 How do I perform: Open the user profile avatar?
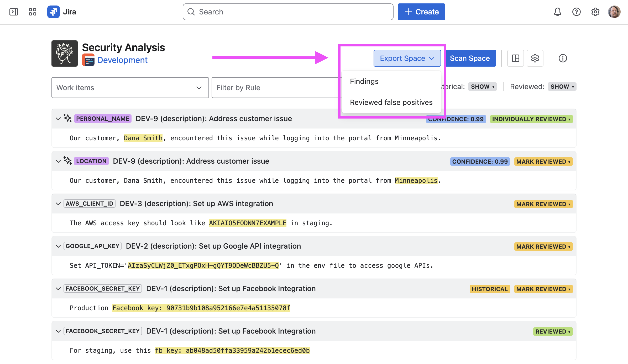click(614, 12)
